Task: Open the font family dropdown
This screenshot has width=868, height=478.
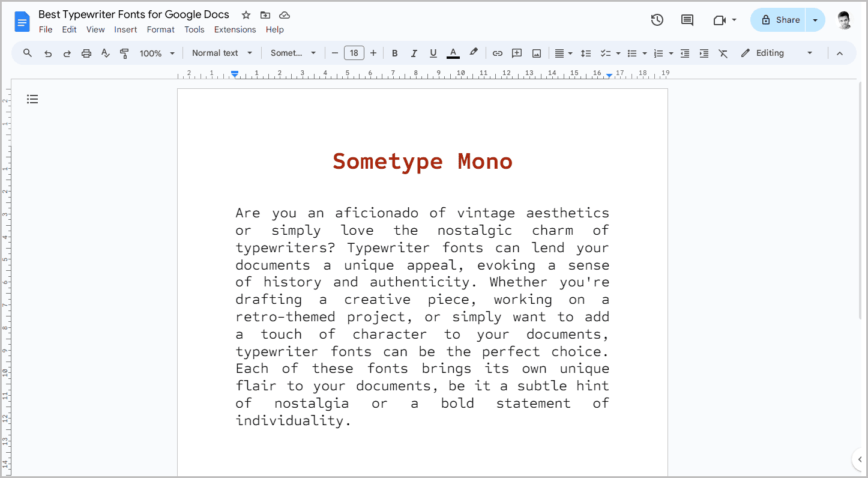Action: 293,53
